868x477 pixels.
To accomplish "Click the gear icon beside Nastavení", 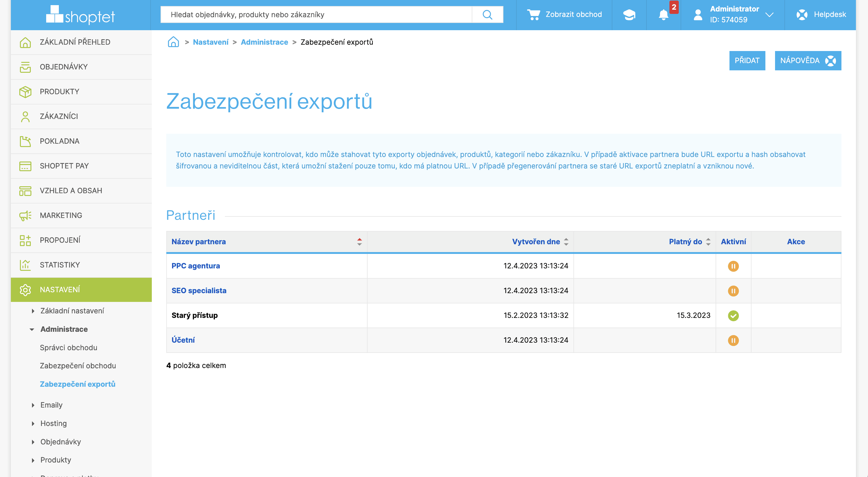I will (25, 290).
